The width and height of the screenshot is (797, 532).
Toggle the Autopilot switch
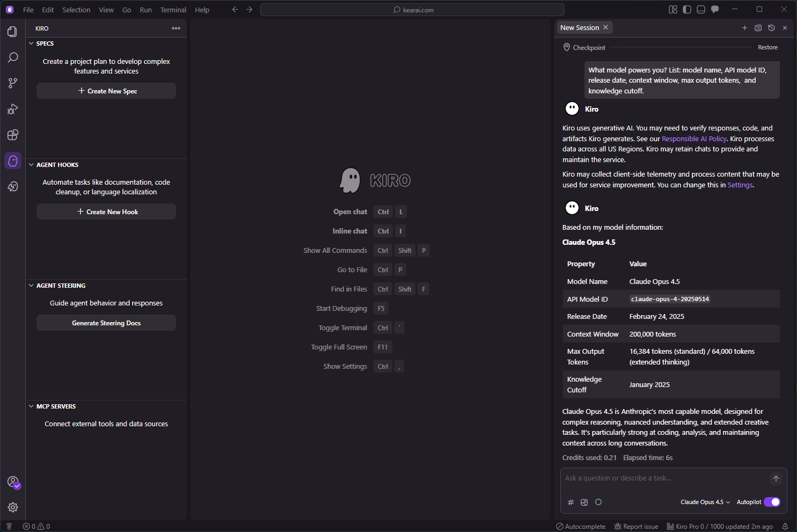click(772, 502)
